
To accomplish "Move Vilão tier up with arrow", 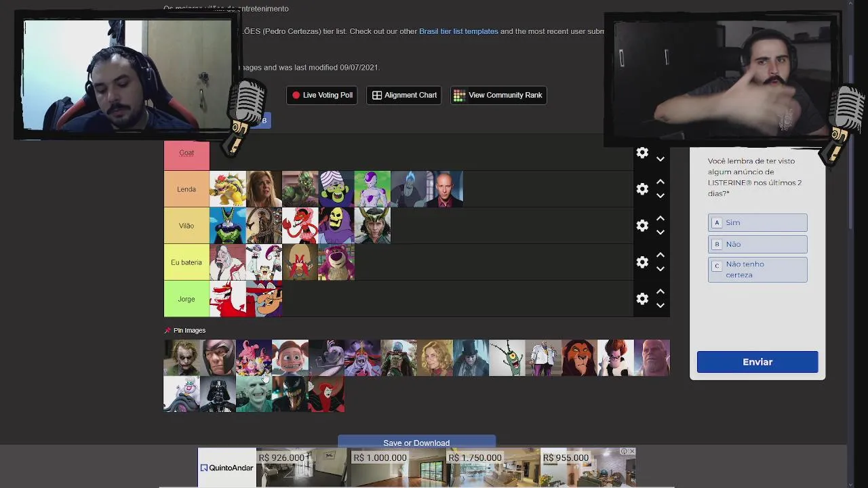I will point(660,218).
